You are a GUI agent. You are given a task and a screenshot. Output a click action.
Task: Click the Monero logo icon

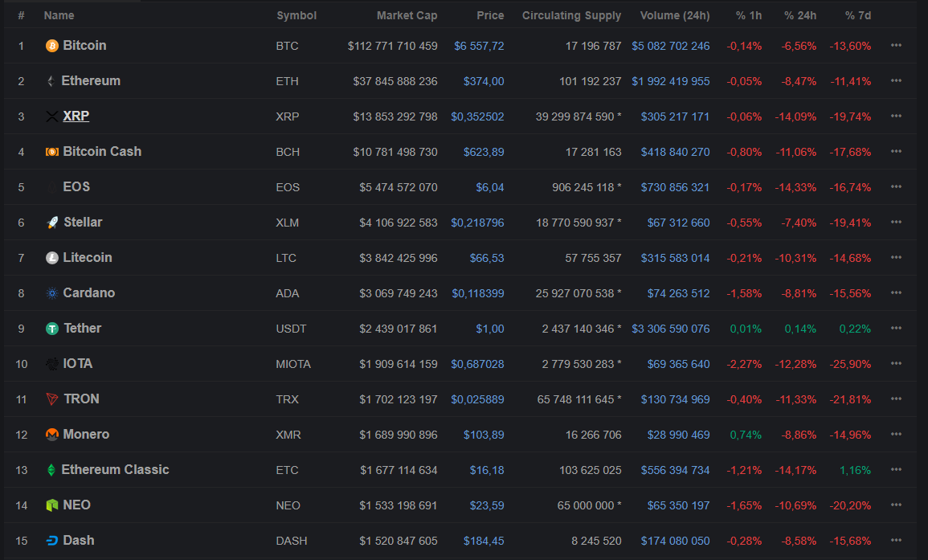pyautogui.click(x=52, y=435)
